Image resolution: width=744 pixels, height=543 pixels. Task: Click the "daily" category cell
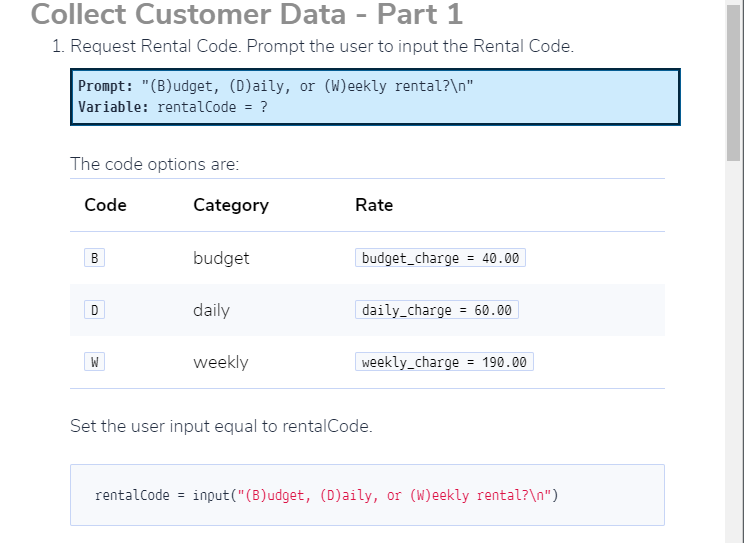[211, 310]
